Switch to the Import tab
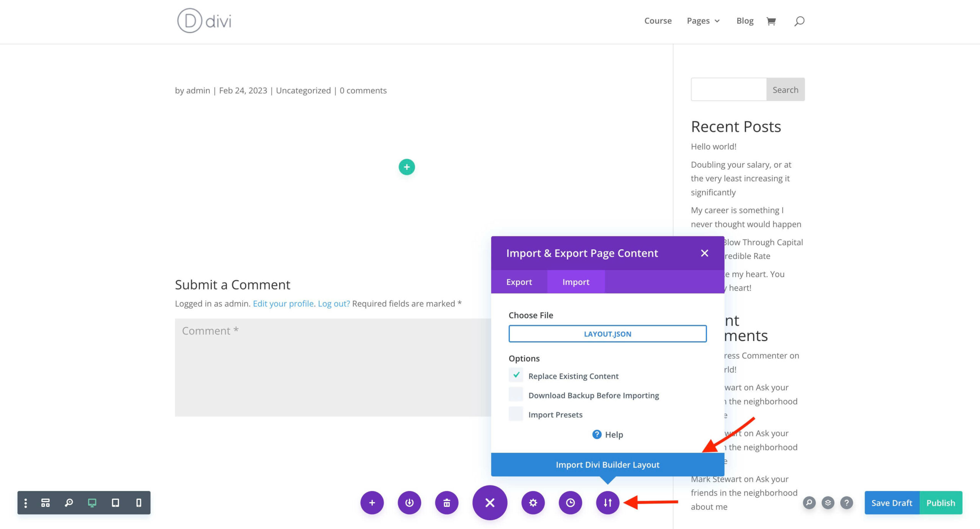 point(576,282)
